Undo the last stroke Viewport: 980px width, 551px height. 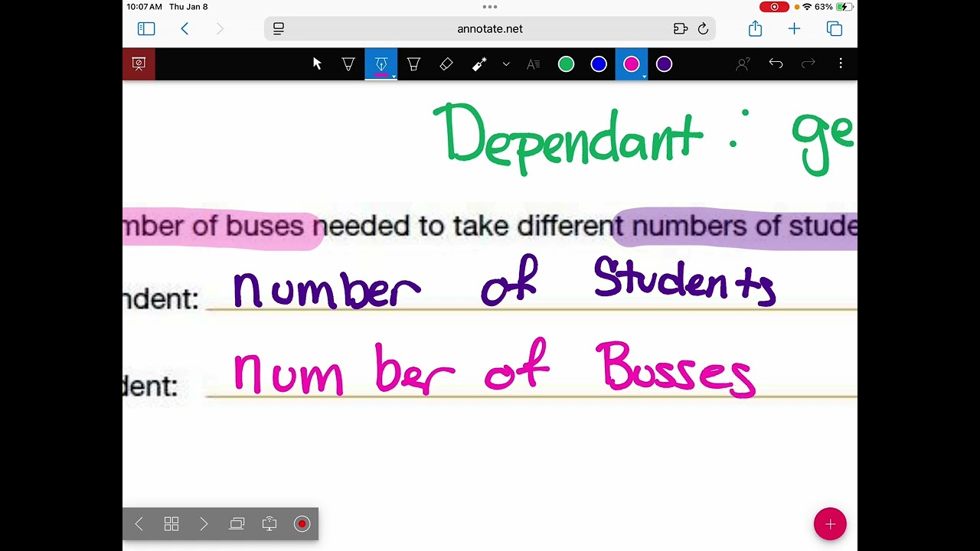tap(776, 64)
